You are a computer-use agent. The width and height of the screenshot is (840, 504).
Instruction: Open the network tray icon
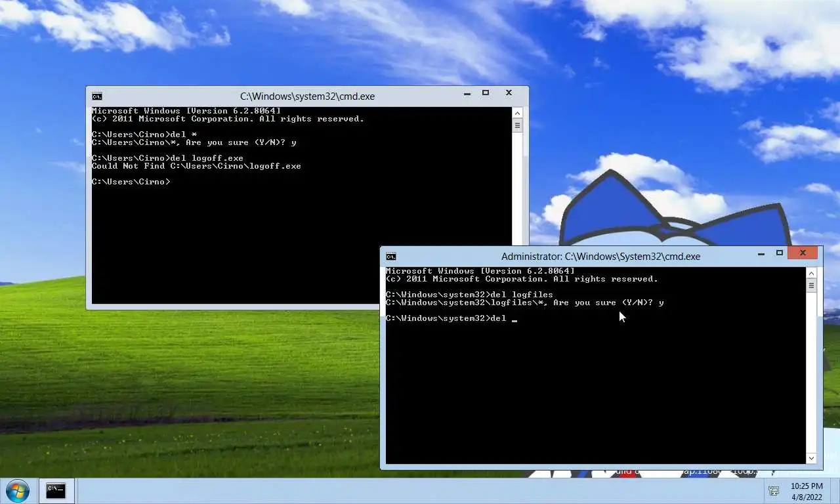point(774,491)
